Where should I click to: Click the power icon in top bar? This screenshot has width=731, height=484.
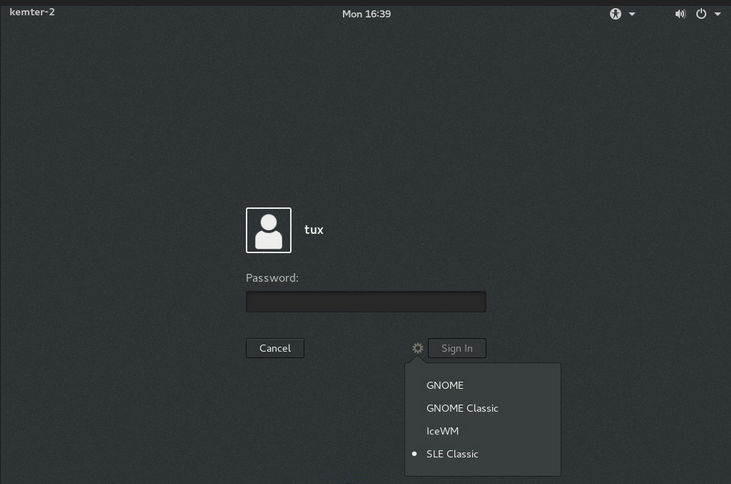coord(701,14)
